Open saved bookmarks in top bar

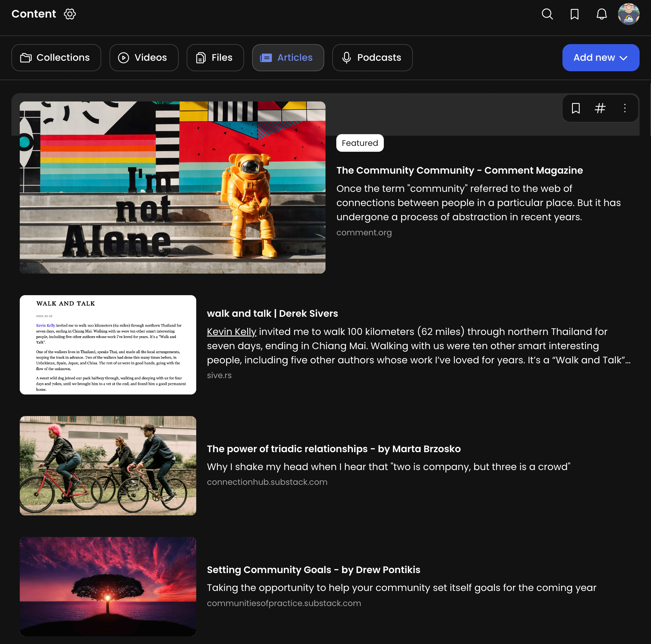click(x=574, y=14)
